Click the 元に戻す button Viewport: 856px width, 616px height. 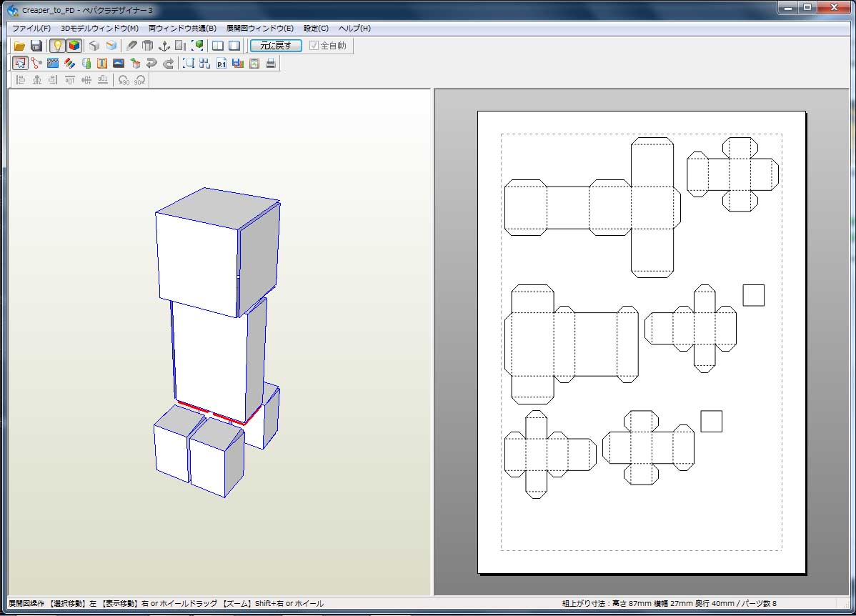click(x=276, y=46)
